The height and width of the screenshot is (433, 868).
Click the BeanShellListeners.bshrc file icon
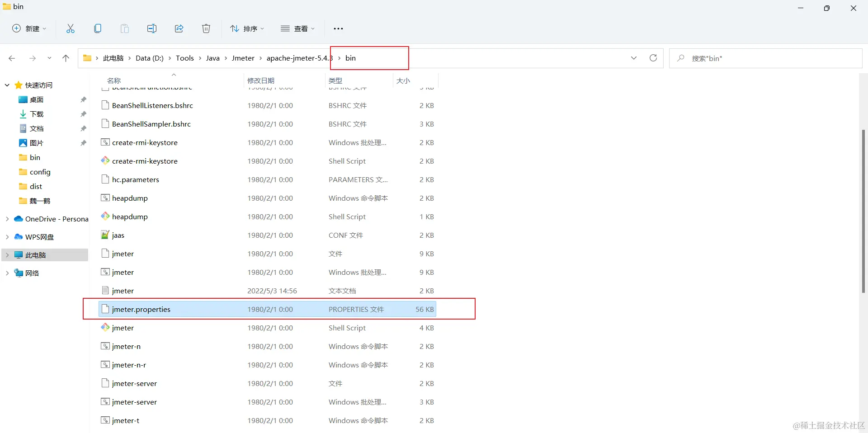point(105,105)
